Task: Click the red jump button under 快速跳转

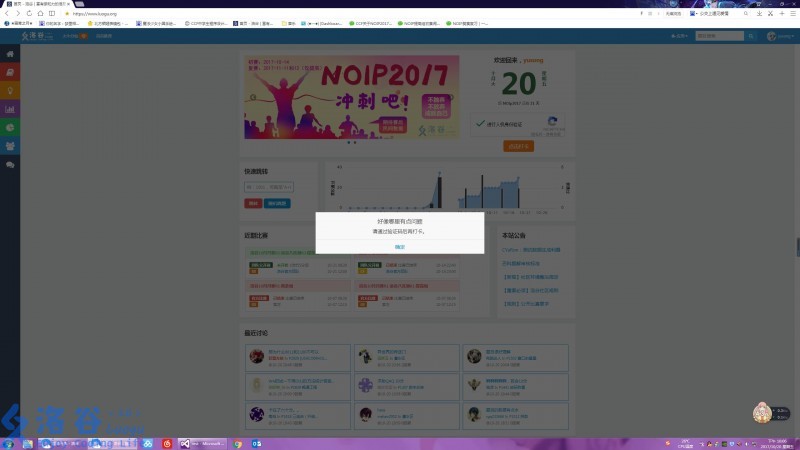Action: (253, 204)
